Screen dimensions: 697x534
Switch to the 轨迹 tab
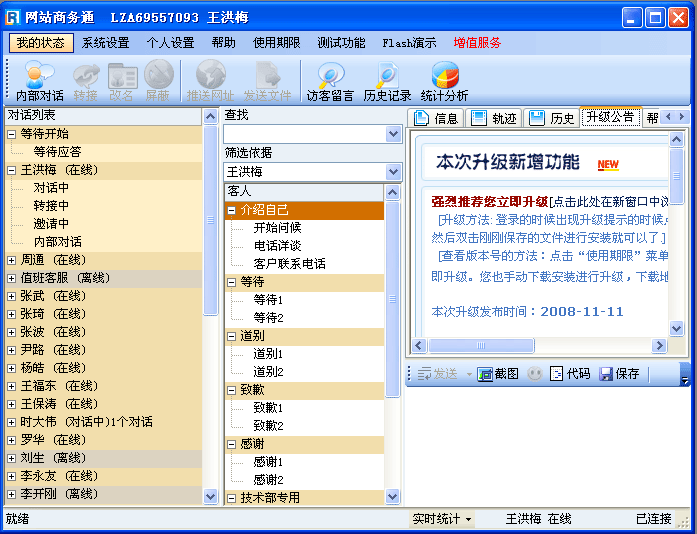click(x=494, y=118)
